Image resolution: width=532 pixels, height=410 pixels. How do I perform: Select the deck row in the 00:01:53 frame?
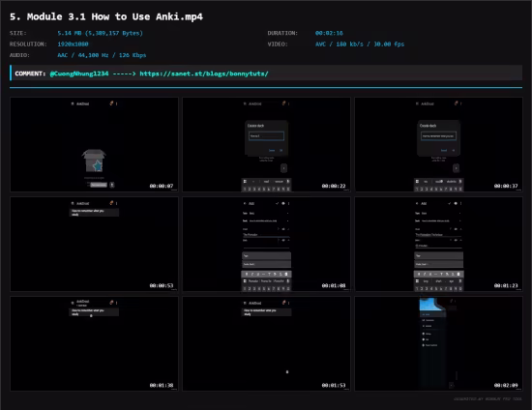(x=266, y=312)
